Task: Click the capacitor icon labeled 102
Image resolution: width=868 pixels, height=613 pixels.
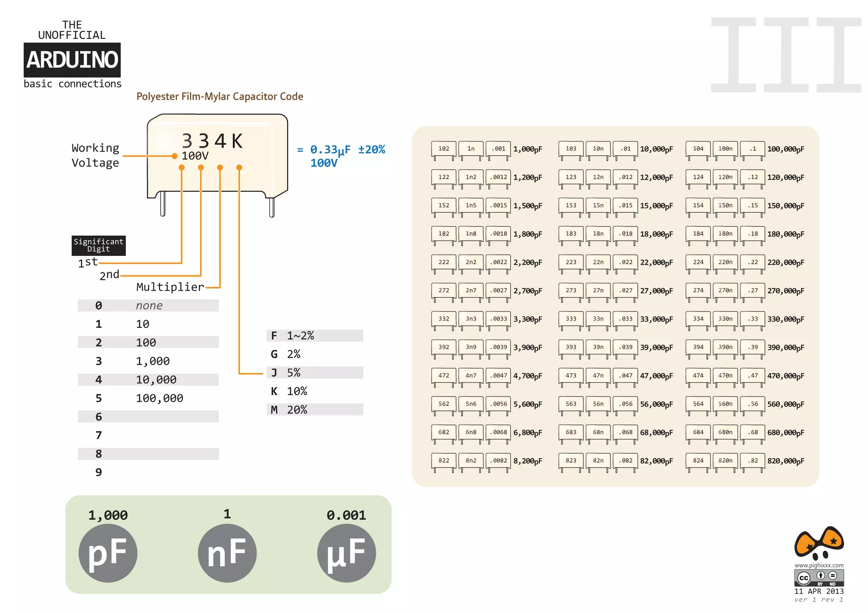Action: pos(444,149)
